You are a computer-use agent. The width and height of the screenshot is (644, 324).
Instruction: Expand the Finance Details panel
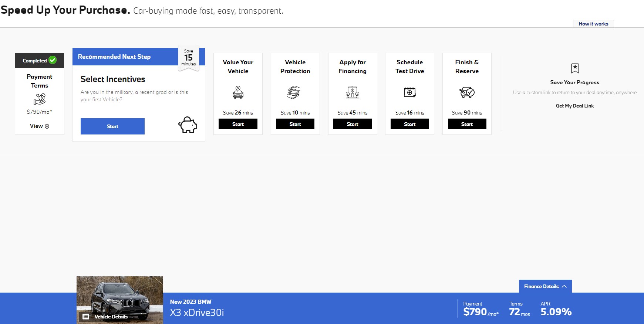[545, 286]
